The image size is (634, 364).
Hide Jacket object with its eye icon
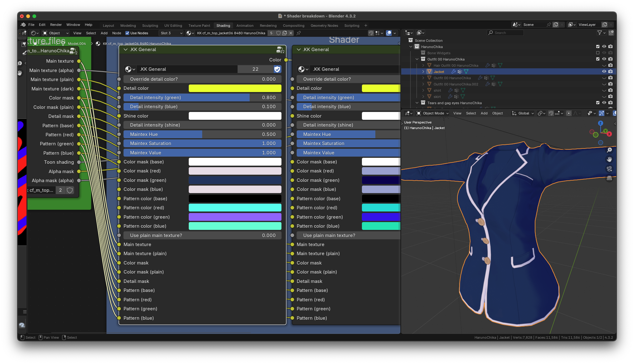pos(604,71)
